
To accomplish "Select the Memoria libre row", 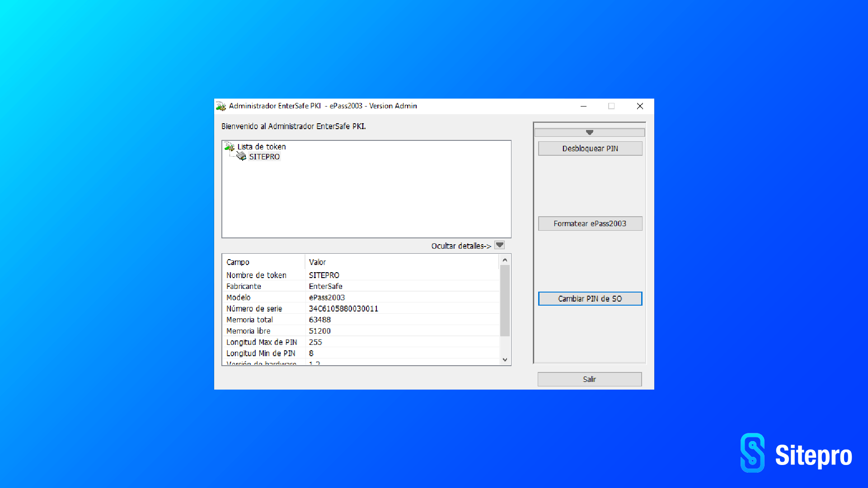I will [x=361, y=331].
